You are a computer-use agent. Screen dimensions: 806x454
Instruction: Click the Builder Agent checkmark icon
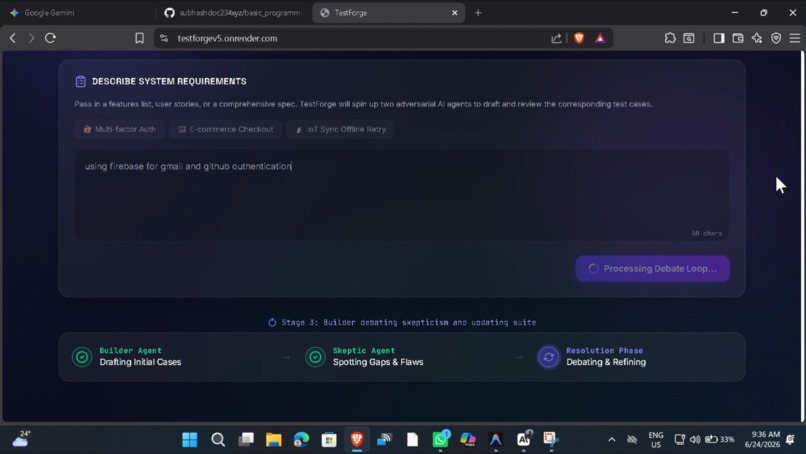pos(82,357)
